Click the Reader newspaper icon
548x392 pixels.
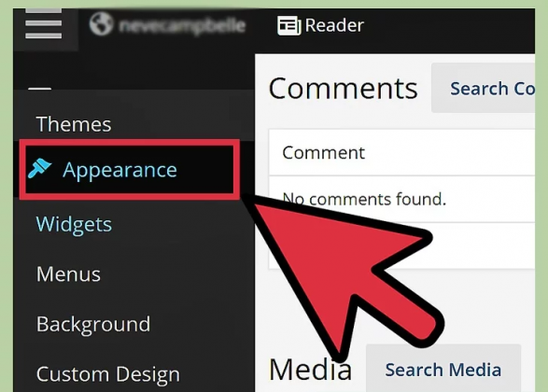(x=289, y=25)
